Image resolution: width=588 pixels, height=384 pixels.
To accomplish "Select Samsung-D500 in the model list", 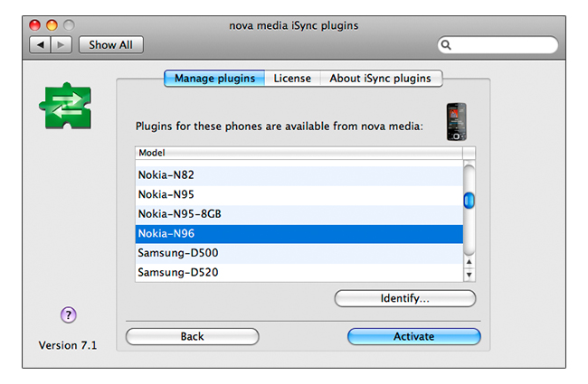I will 299,253.
